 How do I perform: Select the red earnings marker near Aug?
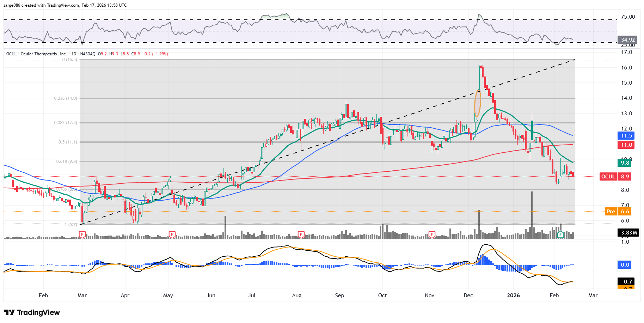pos(301,234)
